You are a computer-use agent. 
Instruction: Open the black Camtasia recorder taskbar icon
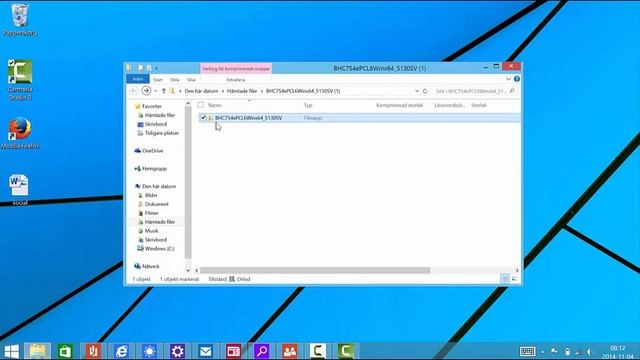[318, 351]
